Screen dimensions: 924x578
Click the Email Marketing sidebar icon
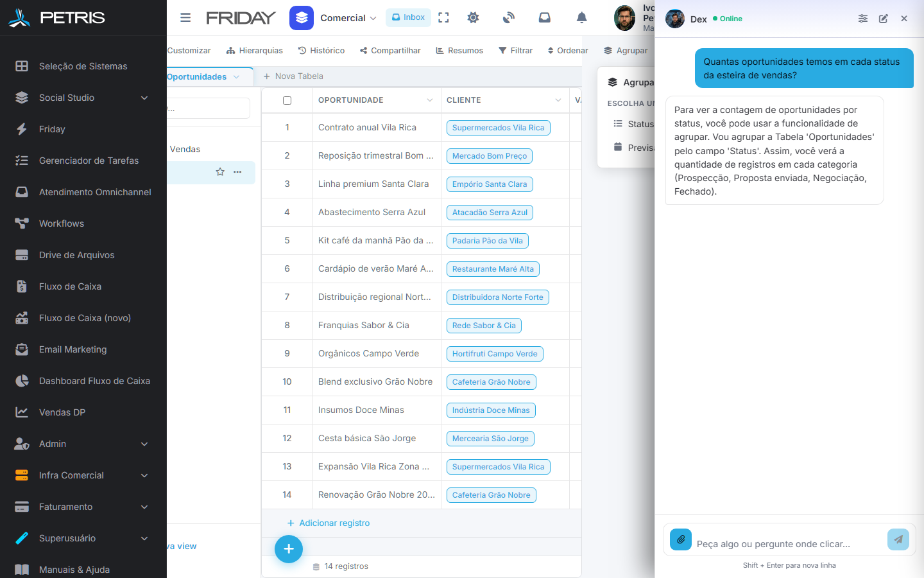tap(22, 349)
